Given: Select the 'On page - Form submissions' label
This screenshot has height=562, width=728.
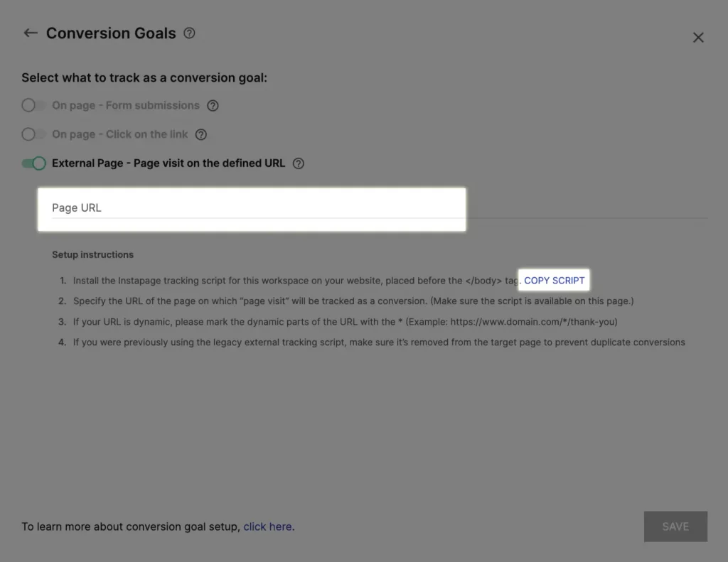Looking at the screenshot, I should [x=126, y=105].
